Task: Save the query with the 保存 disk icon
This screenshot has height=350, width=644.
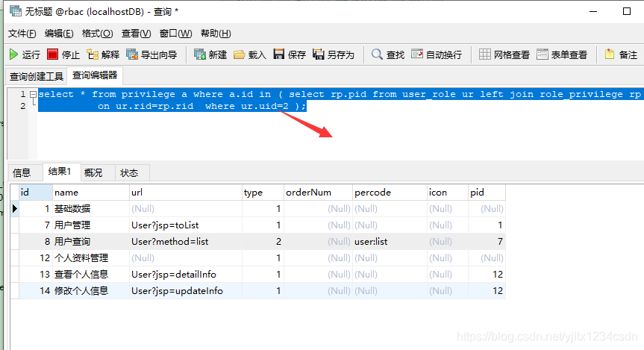Action: click(279, 54)
